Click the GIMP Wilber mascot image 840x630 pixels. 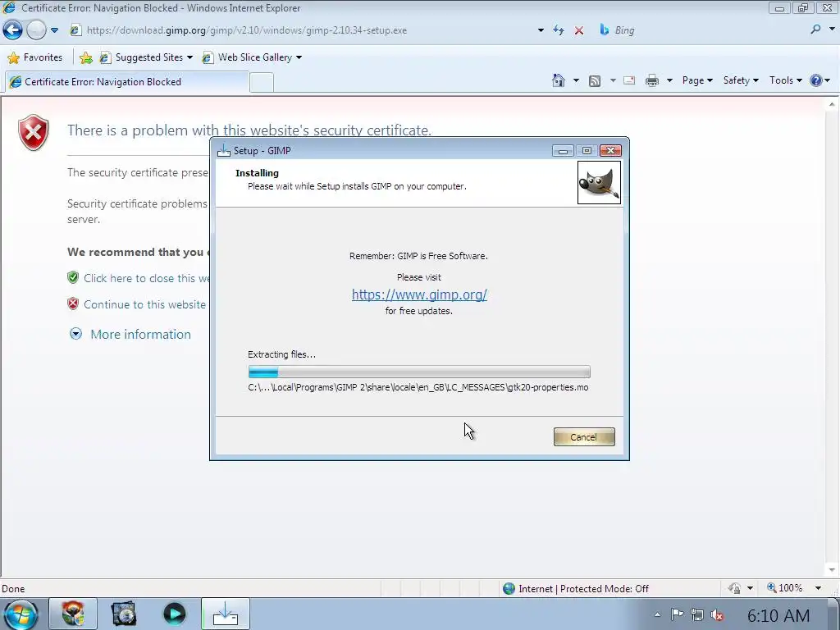[599, 183]
